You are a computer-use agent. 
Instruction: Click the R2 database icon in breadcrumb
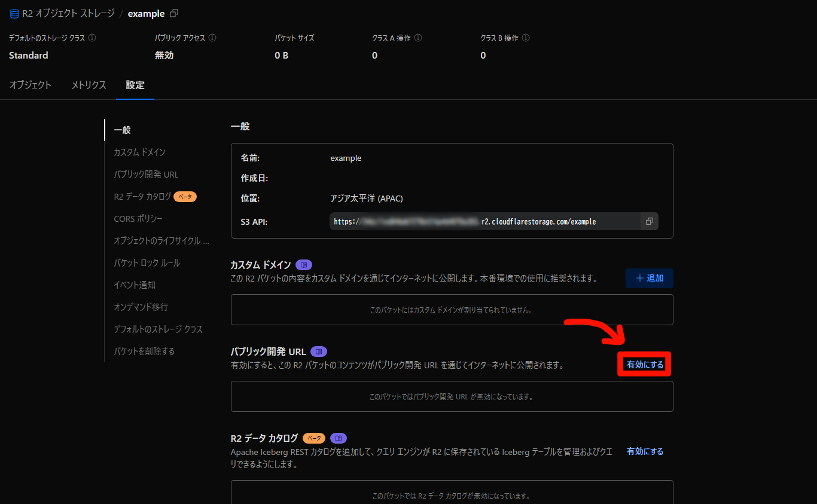(x=14, y=14)
